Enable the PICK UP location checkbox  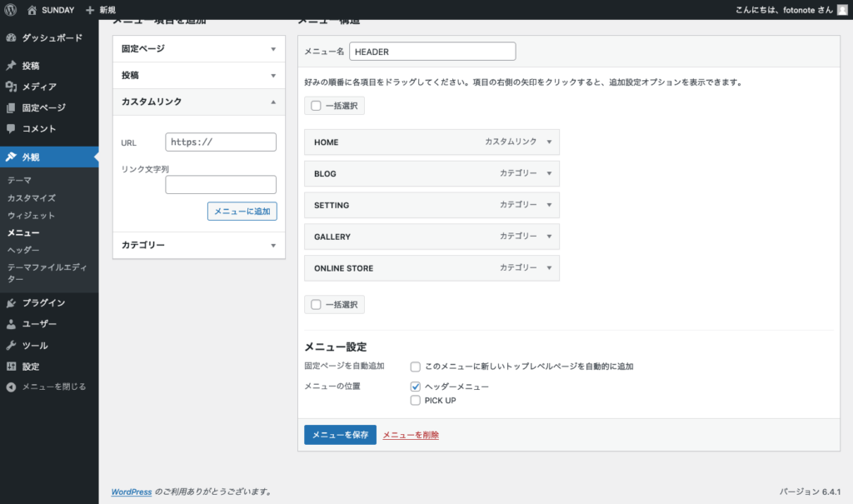pyautogui.click(x=416, y=401)
